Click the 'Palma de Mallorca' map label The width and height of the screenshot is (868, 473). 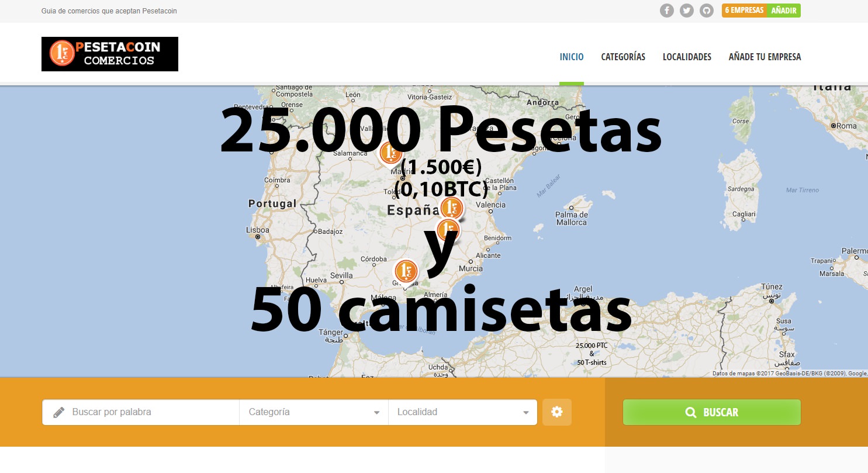point(571,219)
